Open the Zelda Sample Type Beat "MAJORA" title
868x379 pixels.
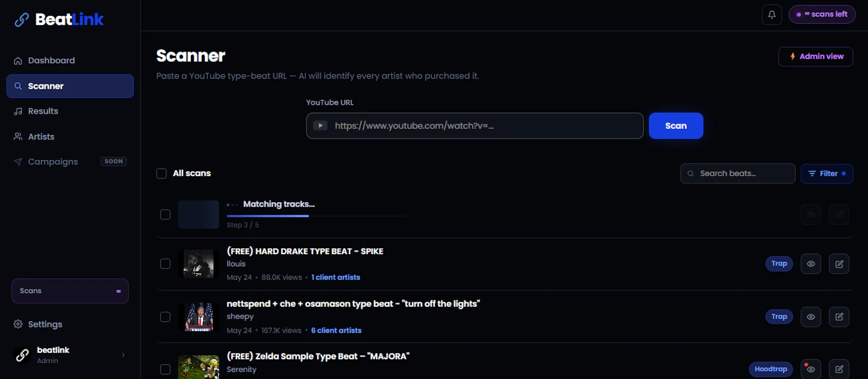pyautogui.click(x=318, y=357)
